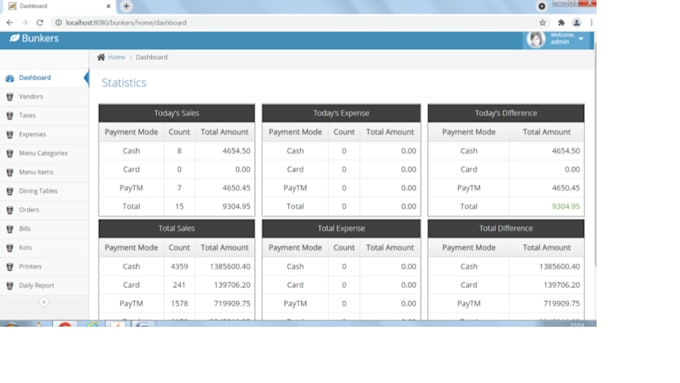Click the red icon in Windows taskbar
The image size is (680, 383).
pyautogui.click(x=65, y=324)
